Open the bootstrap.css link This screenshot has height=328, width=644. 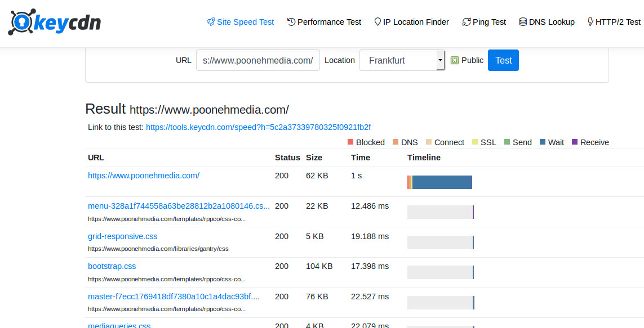point(112,266)
